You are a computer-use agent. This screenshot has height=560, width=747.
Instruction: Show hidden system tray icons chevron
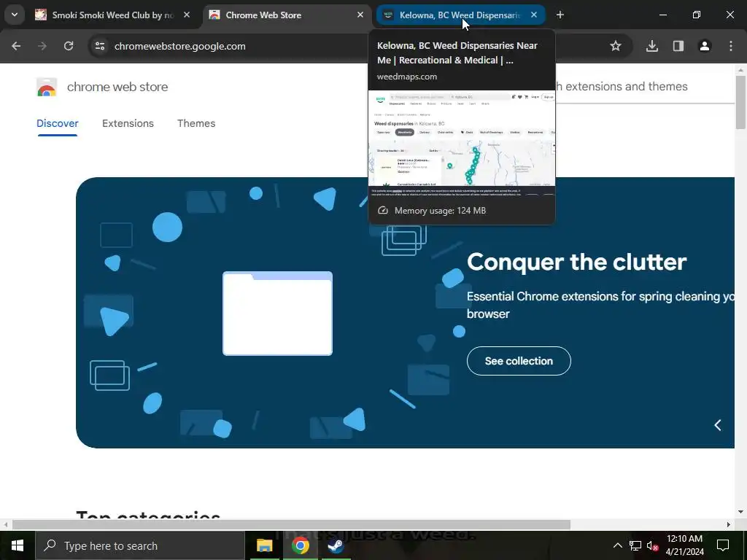tap(617, 545)
